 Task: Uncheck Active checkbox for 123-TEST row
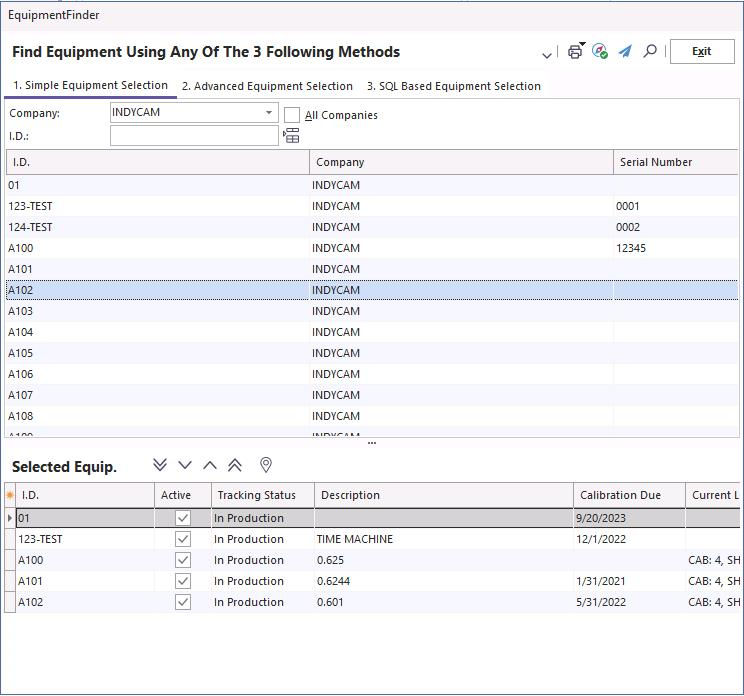183,539
